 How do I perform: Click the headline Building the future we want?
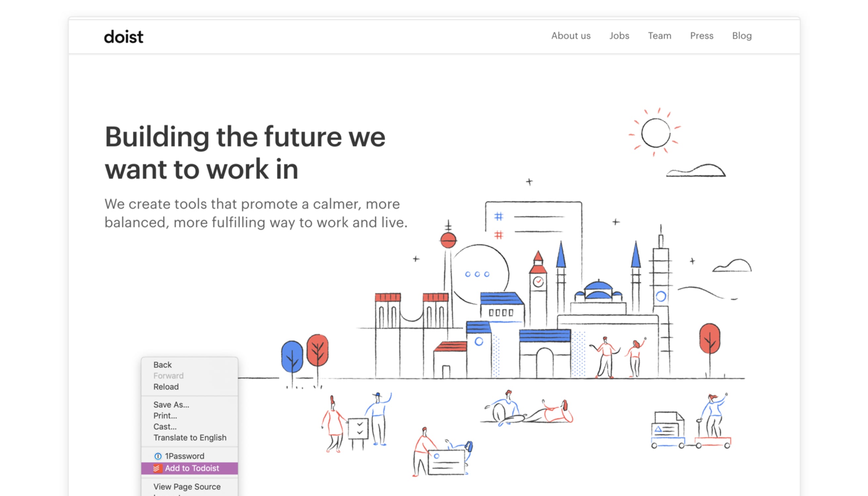coord(245,152)
